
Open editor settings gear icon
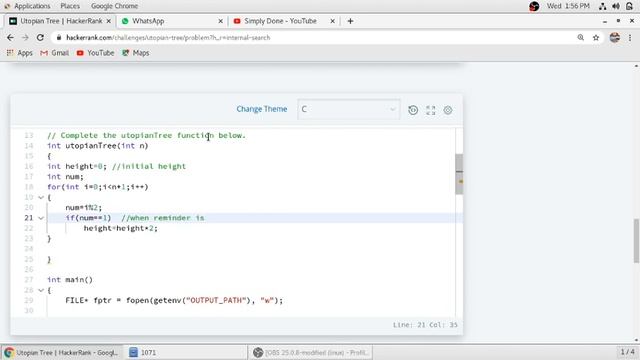point(448,110)
